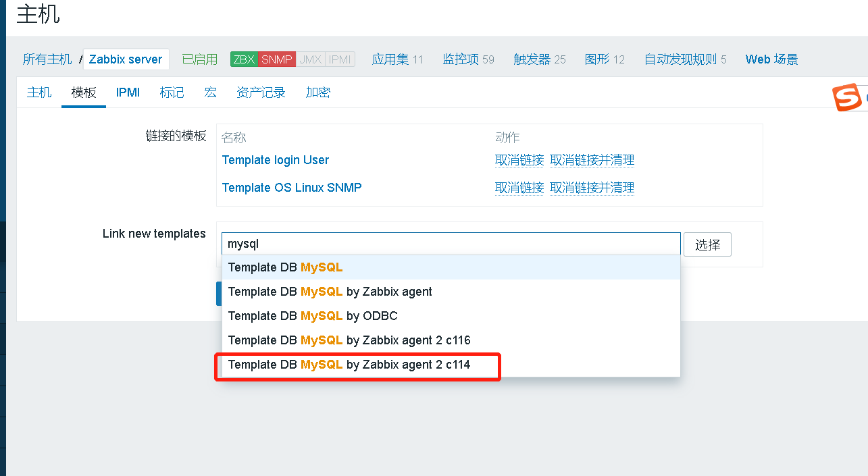Click the Sogou input method icon

tap(847, 98)
